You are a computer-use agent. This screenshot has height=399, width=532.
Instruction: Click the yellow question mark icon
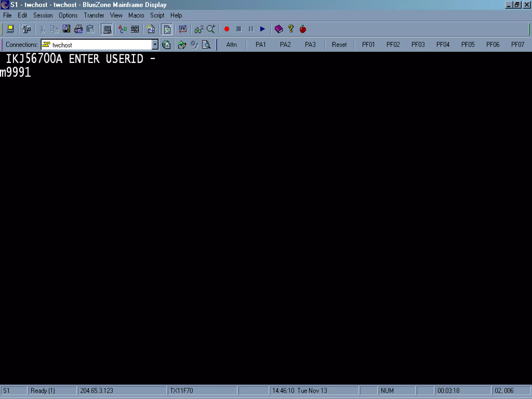pos(291,29)
